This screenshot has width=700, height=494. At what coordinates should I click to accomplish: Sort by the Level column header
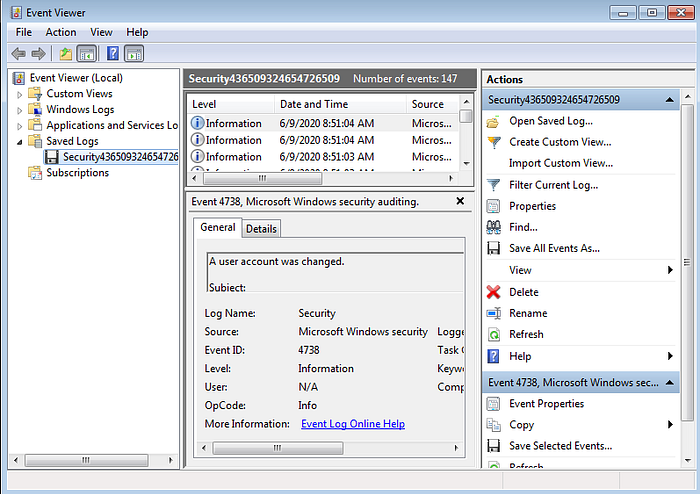pyautogui.click(x=230, y=104)
